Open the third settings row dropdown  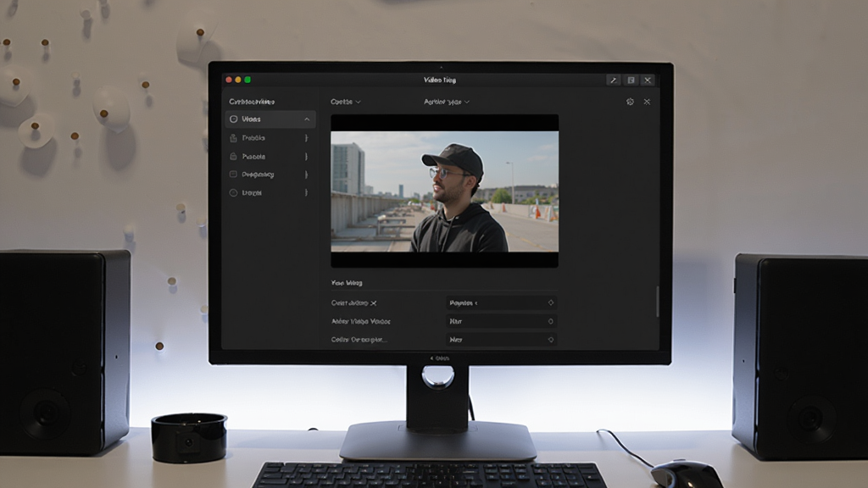point(502,339)
